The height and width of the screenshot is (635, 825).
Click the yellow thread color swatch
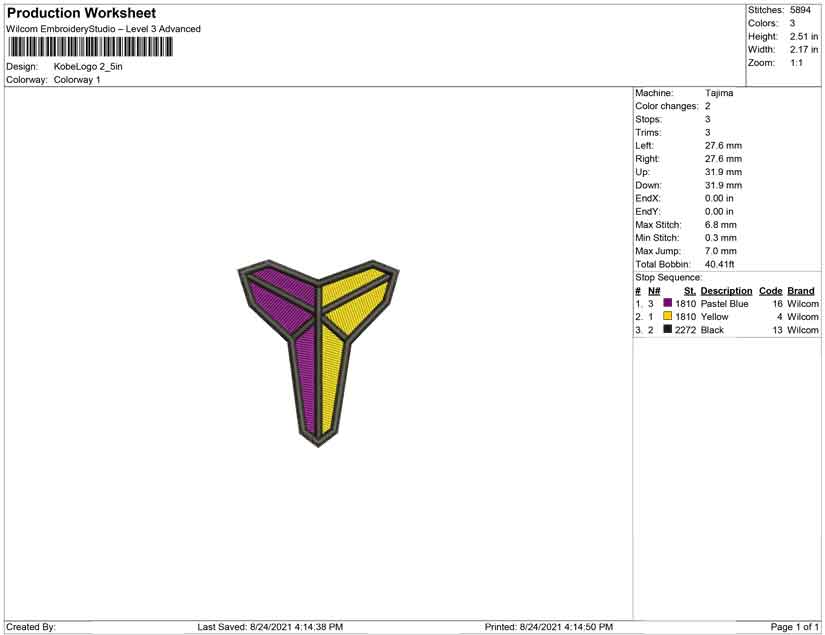coord(668,316)
